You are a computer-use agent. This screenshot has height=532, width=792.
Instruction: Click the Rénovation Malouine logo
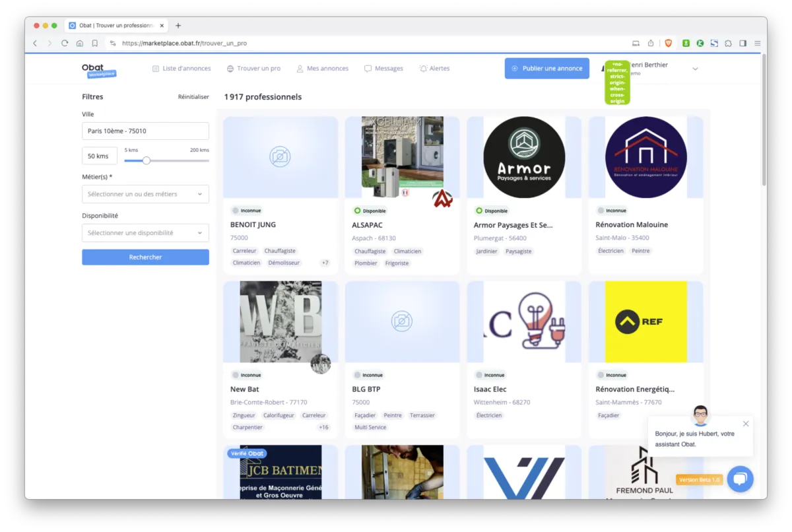click(645, 157)
